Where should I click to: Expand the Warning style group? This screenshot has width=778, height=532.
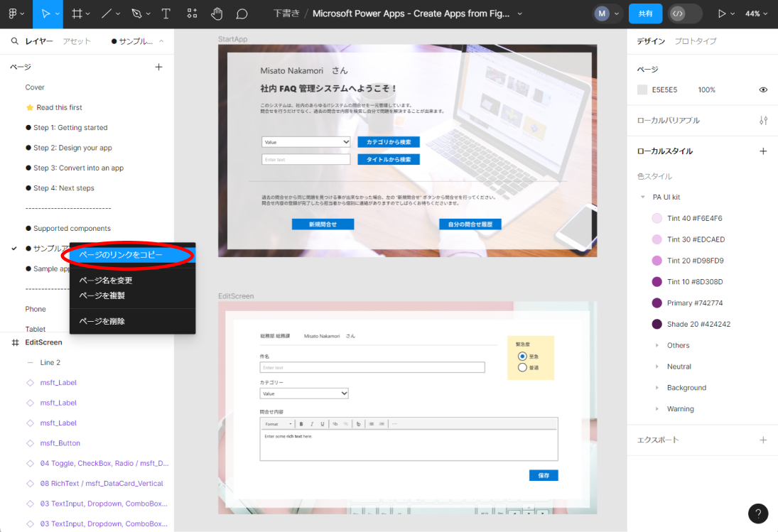[657, 409]
